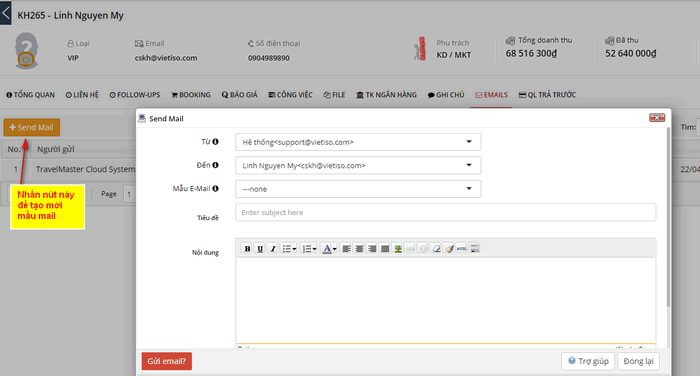Image resolution: width=700 pixels, height=376 pixels.
Task: Click the eraser remove-format icon
Action: pos(436,249)
